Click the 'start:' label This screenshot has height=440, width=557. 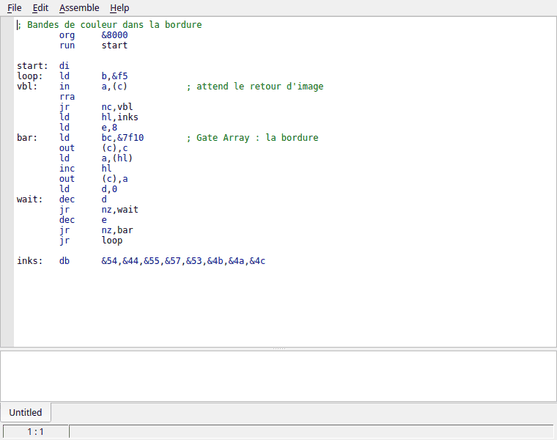pos(32,66)
